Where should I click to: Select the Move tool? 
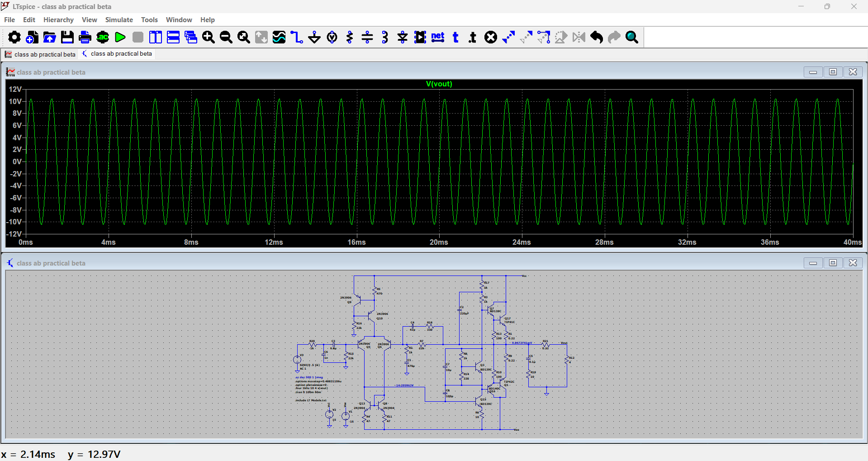point(526,37)
